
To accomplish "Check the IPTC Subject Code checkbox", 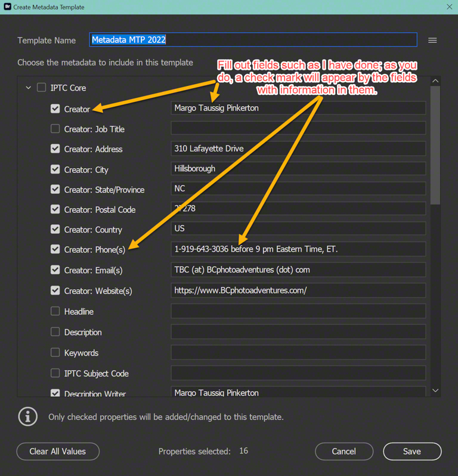I will (55, 373).
